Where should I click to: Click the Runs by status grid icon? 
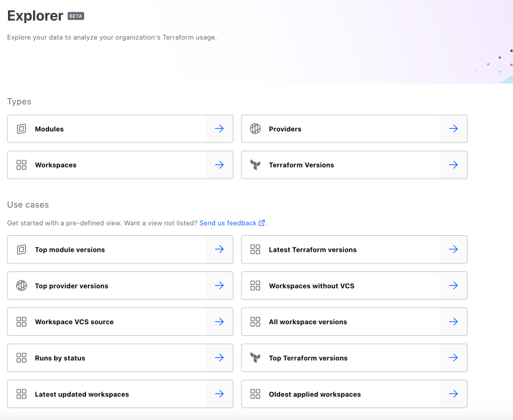point(22,358)
